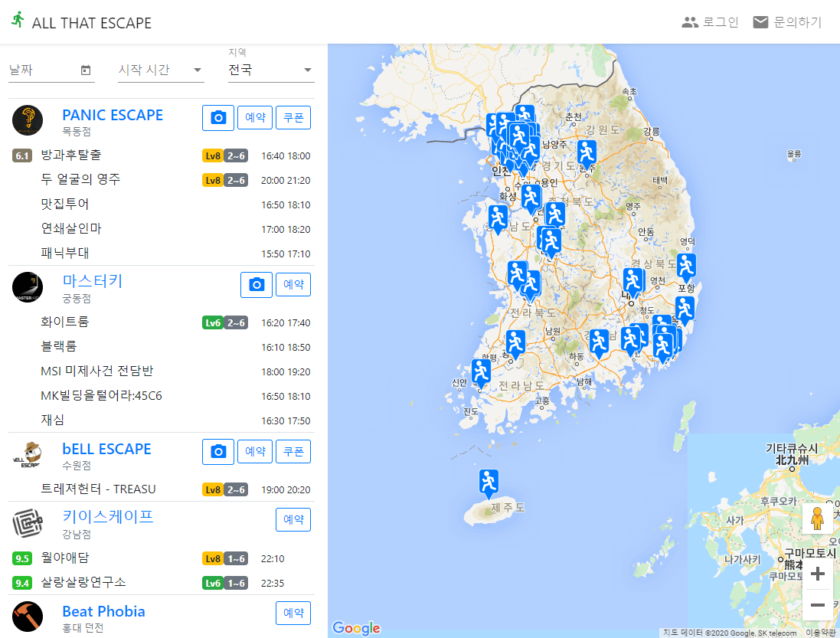Click the camera icon for PANIC ESCAPE
The width and height of the screenshot is (840, 638).
click(x=218, y=117)
